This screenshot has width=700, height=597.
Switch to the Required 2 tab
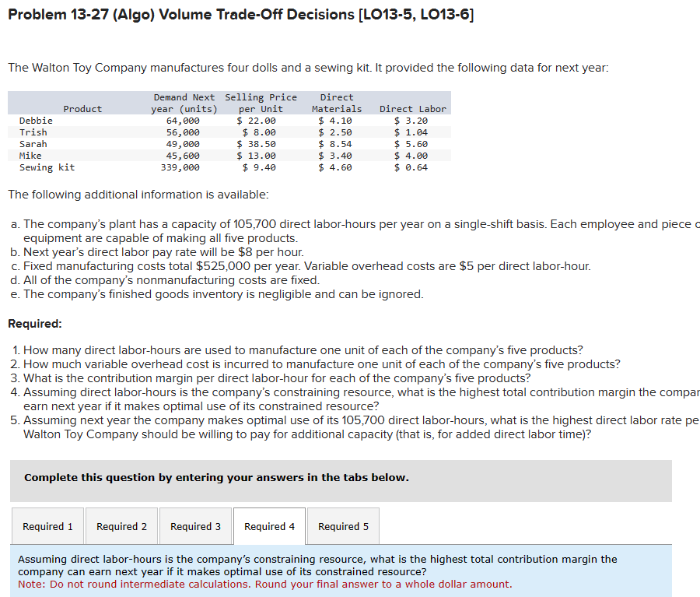click(x=121, y=525)
